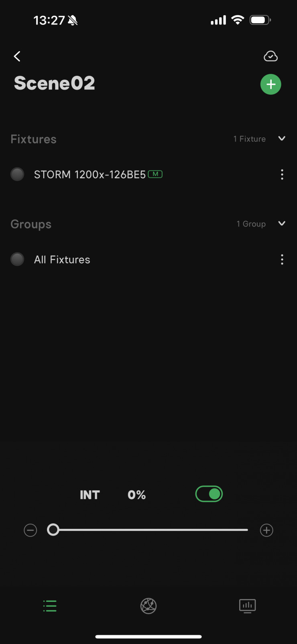
Task: Toggle the INT power switch off
Action: tap(209, 494)
